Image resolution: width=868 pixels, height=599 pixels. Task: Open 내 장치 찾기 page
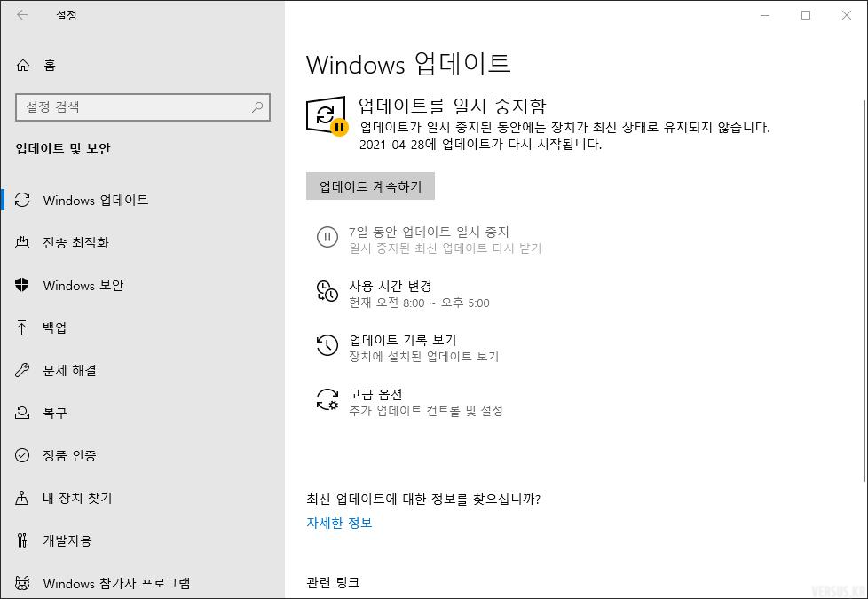77,498
